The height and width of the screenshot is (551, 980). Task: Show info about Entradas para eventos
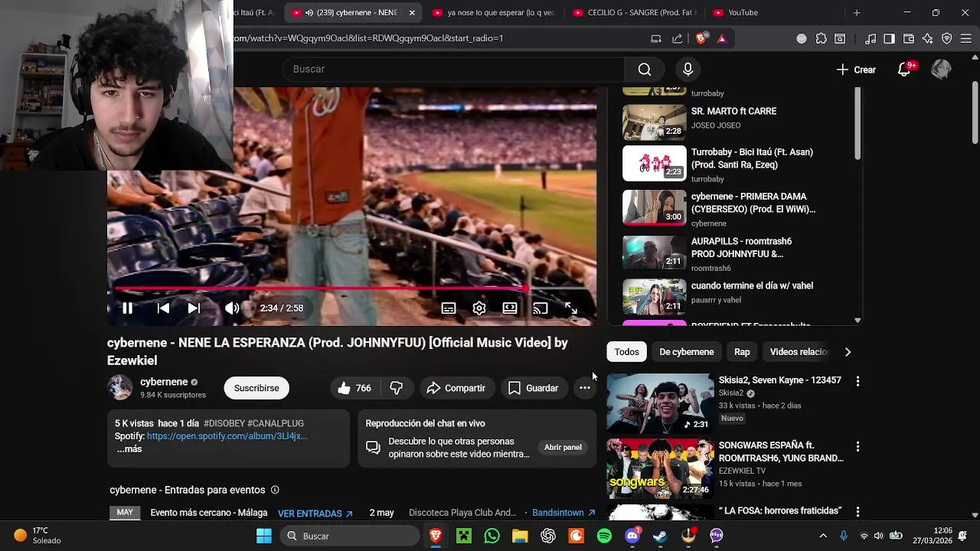point(275,490)
